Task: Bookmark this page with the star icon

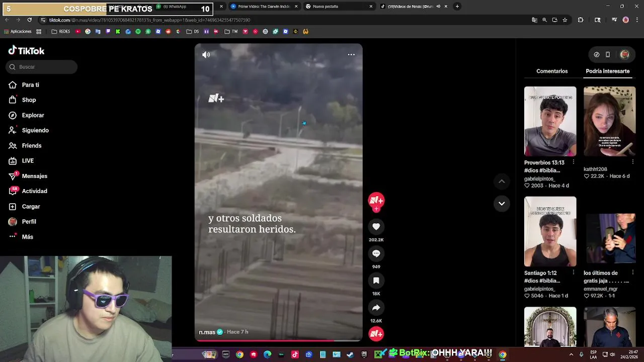Action: click(565, 20)
